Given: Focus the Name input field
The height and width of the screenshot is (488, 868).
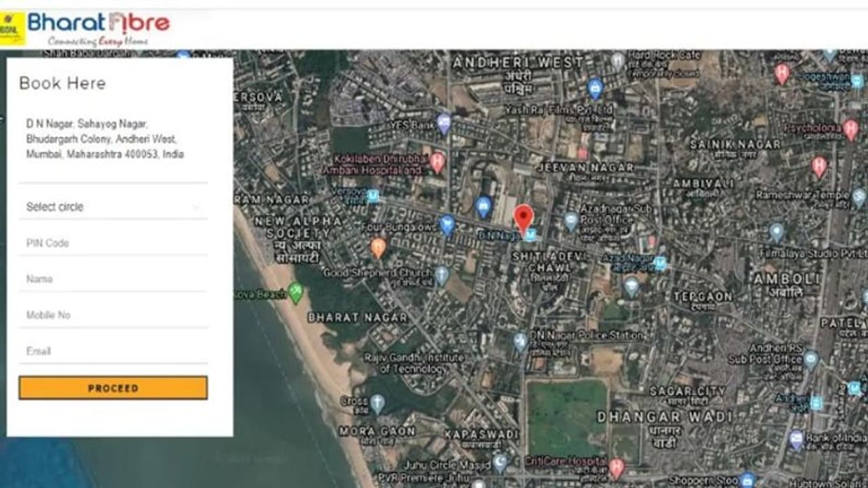Looking at the screenshot, I should coord(113,279).
